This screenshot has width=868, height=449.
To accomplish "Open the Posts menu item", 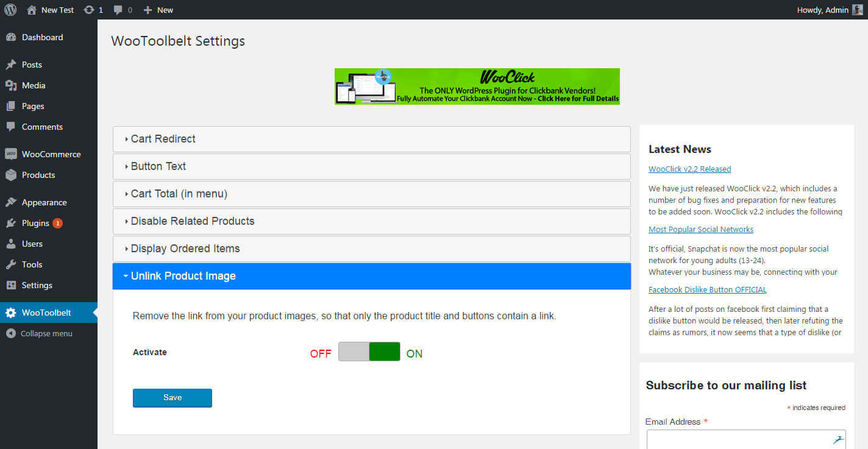I will click(x=49, y=65).
